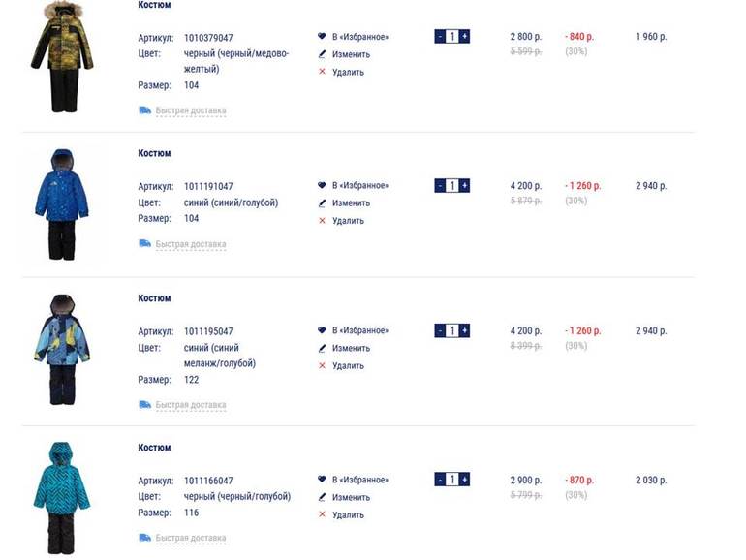Click quantity field for item 1011191047
The image size is (746, 560).
pos(452,185)
